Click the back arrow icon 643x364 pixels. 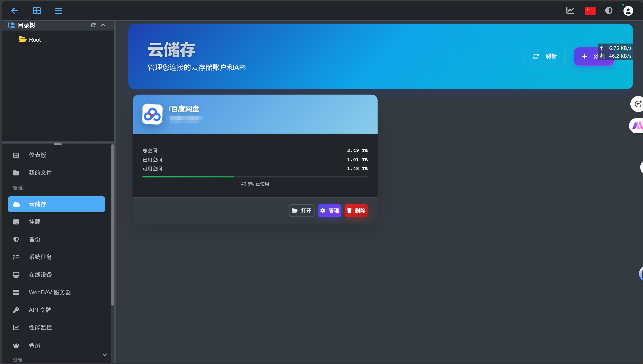tap(15, 11)
